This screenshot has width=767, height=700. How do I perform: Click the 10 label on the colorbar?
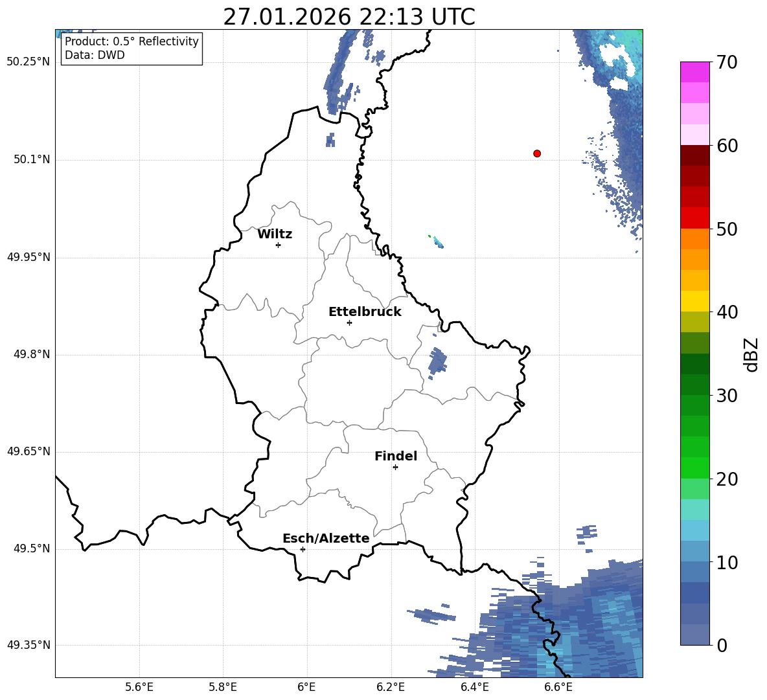coord(726,562)
